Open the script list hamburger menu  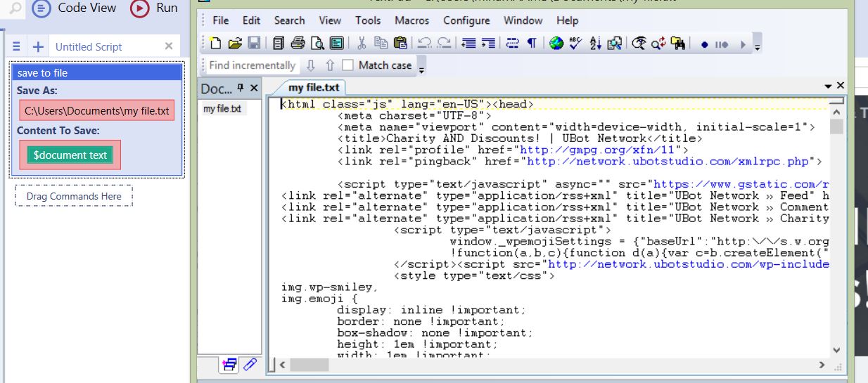coord(17,46)
